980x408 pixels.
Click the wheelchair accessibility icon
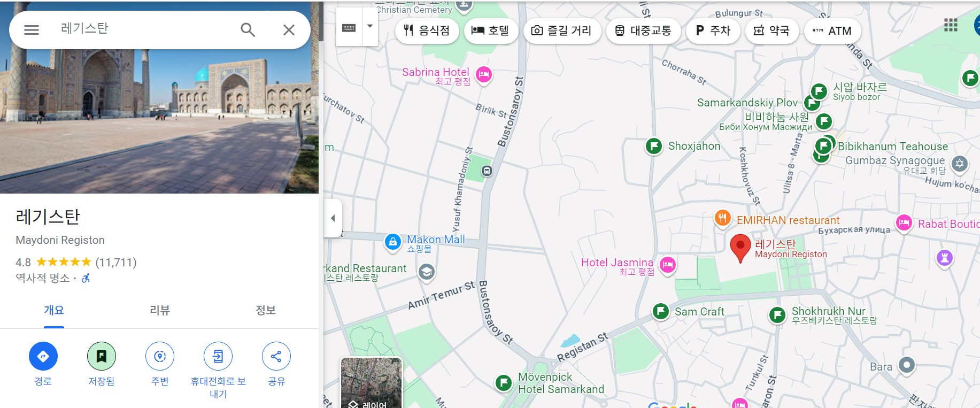coord(86,278)
